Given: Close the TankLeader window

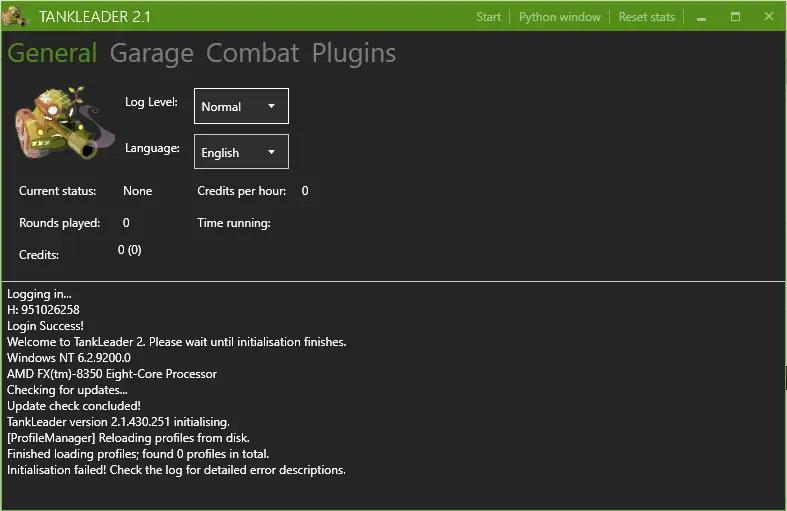Looking at the screenshot, I should pyautogui.click(x=769, y=17).
